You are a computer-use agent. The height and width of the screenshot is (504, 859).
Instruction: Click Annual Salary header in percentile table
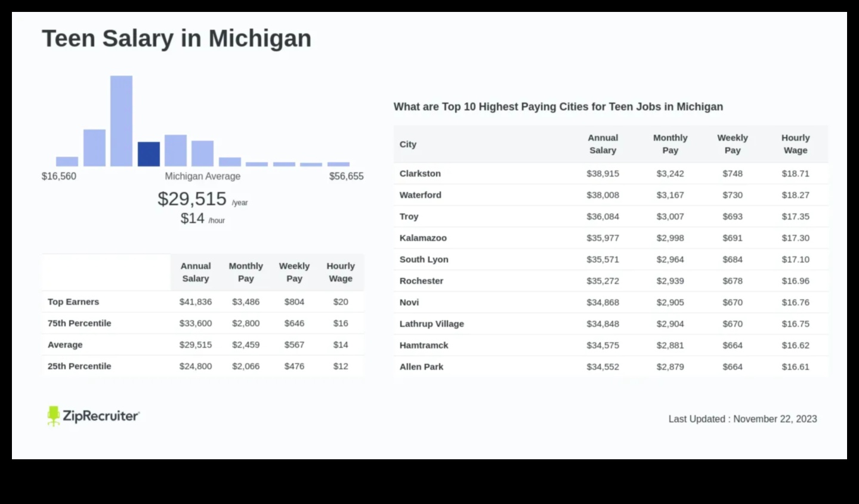click(196, 272)
